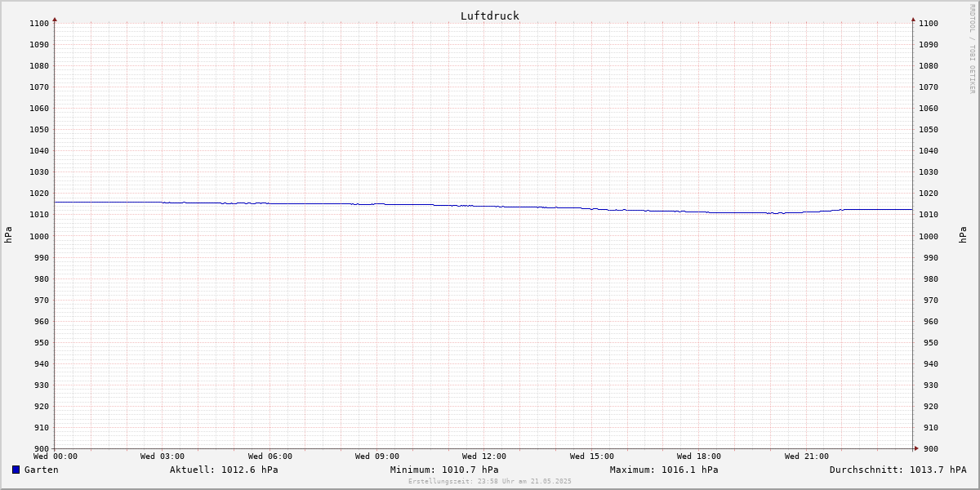Viewport: 980px width, 490px height.
Task: Click the blue pressure line above Wed 12:00
Action: click(x=484, y=206)
